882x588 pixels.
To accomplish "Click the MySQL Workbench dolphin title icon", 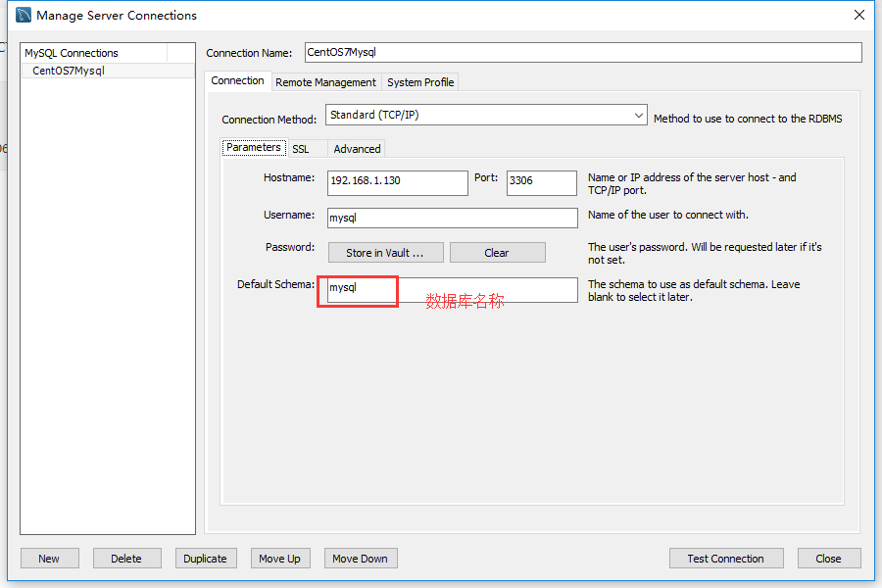I will [24, 16].
